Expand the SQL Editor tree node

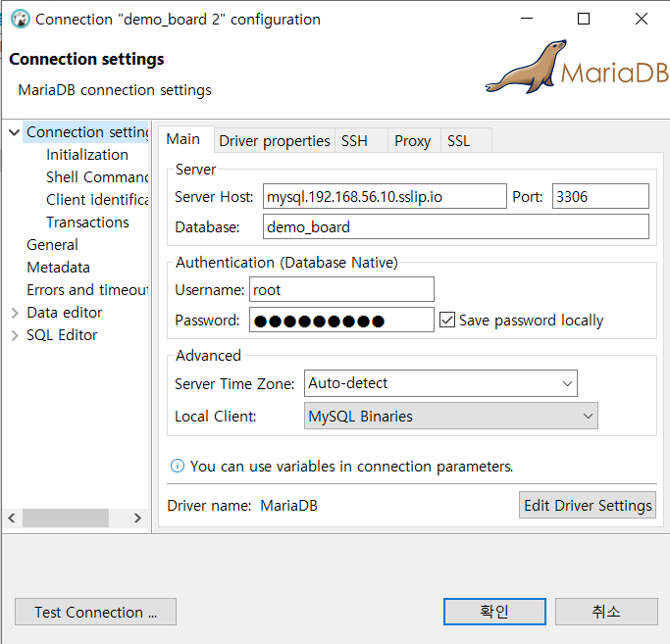(15, 335)
